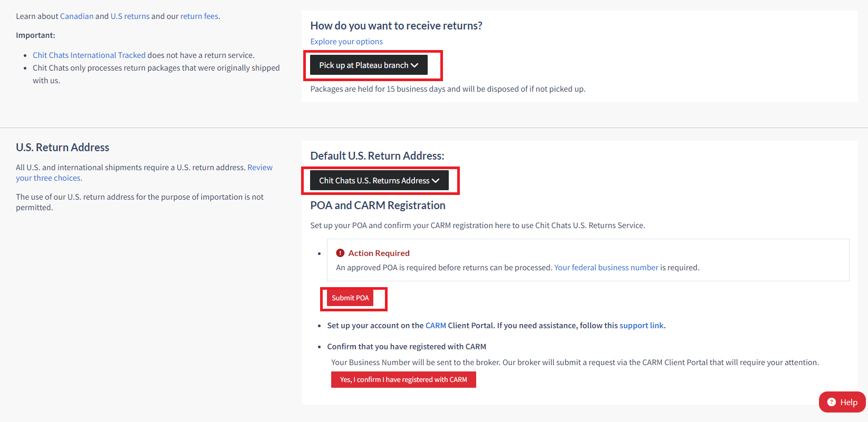Image resolution: width=868 pixels, height=422 pixels.
Task: Open Chit Chats U.S. Returns Address dropdown
Action: pos(379,180)
